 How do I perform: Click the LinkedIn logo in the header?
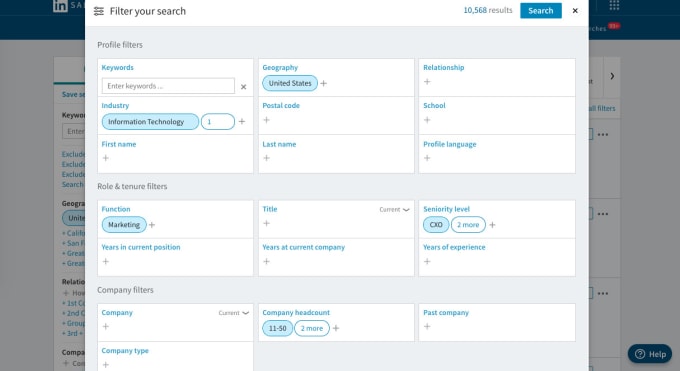(60, 6)
